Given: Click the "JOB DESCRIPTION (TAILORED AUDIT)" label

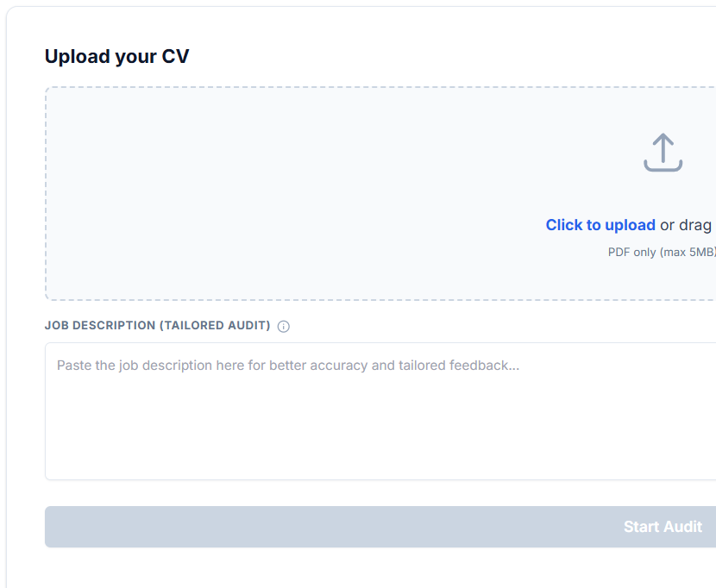Looking at the screenshot, I should pos(157,326).
